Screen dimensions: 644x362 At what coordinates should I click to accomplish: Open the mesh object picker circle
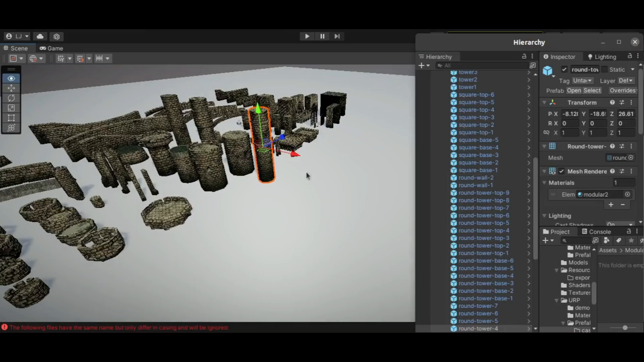pos(631,158)
